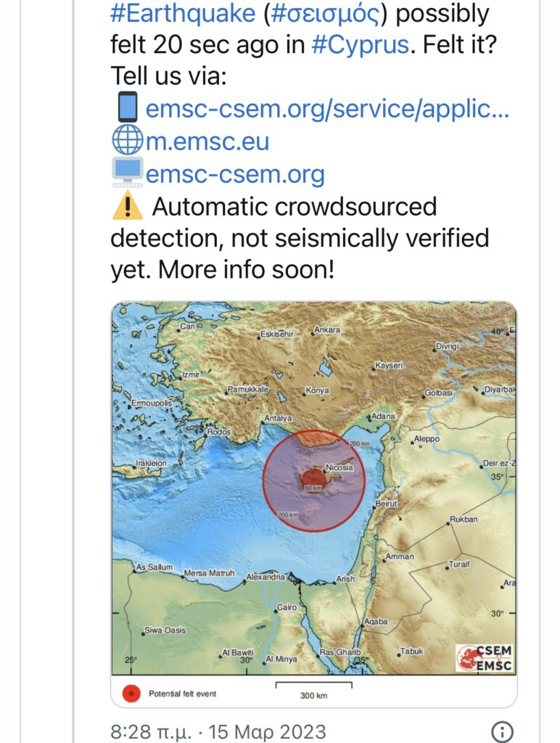
Task: Click the CSEM EMSC logo on map
Action: point(484,658)
